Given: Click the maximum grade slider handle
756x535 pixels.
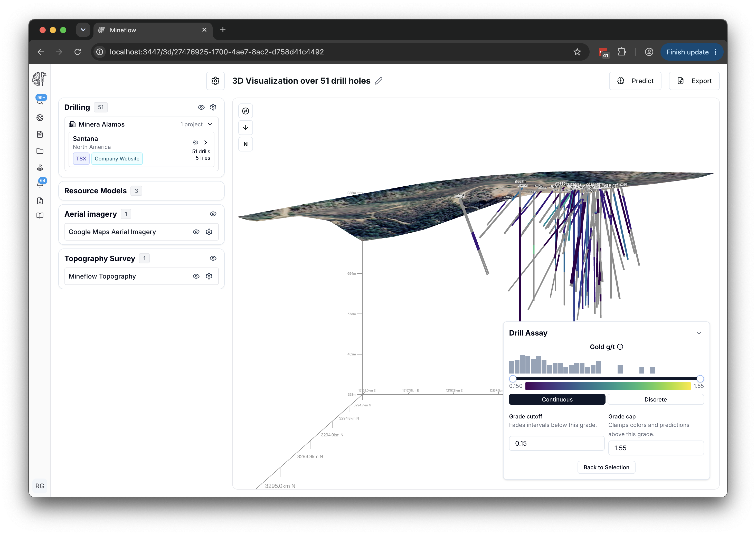Looking at the screenshot, I should pos(700,378).
